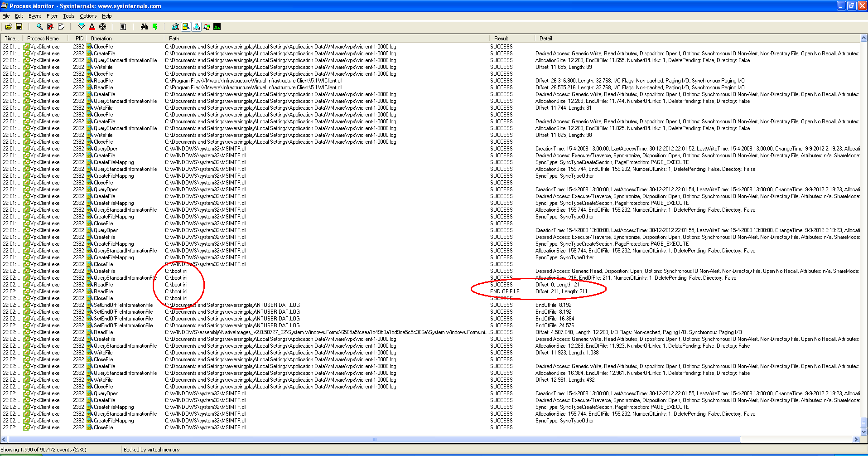
Task: Toggle the Autoscroll toolbar button
Action: [x=50, y=27]
